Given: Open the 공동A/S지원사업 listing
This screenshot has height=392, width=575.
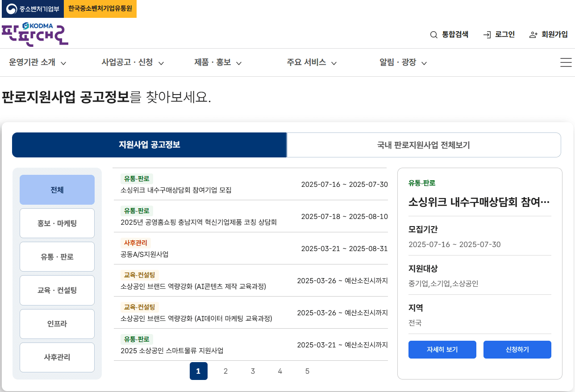Looking at the screenshot, I should tap(144, 254).
